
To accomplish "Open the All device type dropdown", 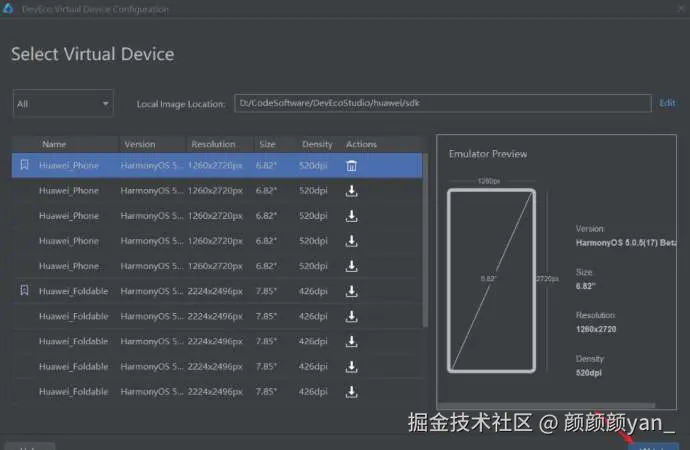I will (x=63, y=103).
